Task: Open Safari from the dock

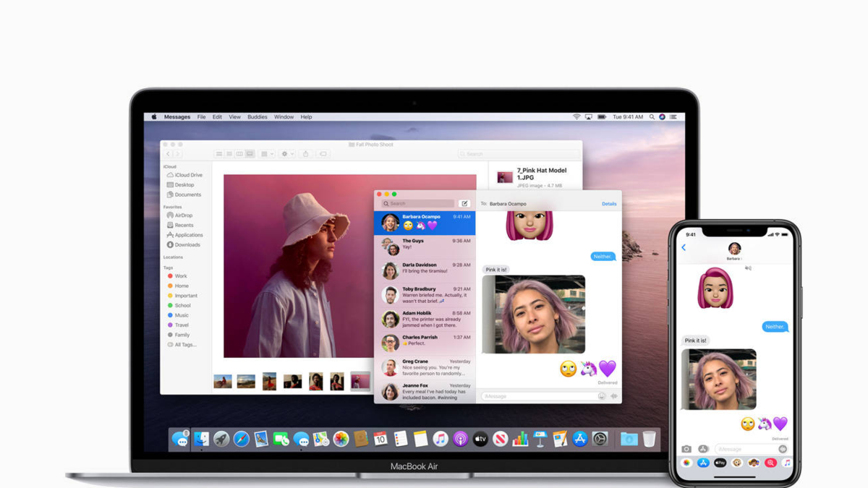Action: click(242, 439)
